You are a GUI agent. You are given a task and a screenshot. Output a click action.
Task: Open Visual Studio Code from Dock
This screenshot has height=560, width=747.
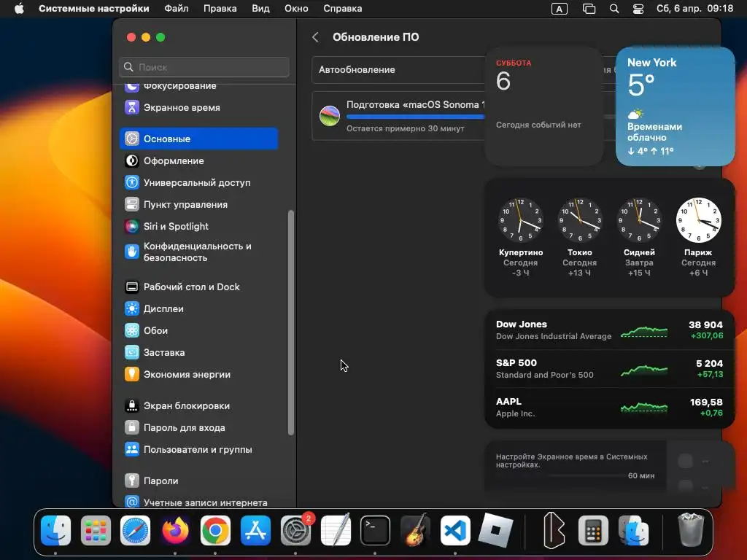click(455, 530)
